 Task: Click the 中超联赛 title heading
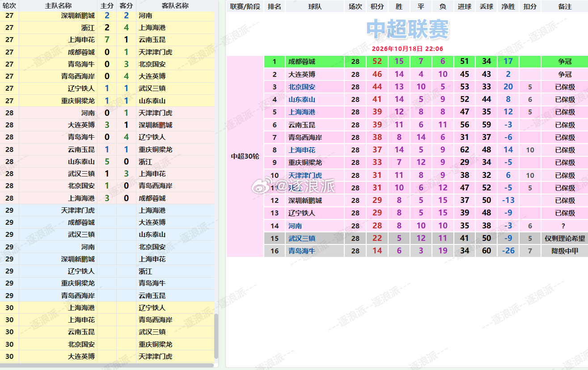(x=407, y=30)
